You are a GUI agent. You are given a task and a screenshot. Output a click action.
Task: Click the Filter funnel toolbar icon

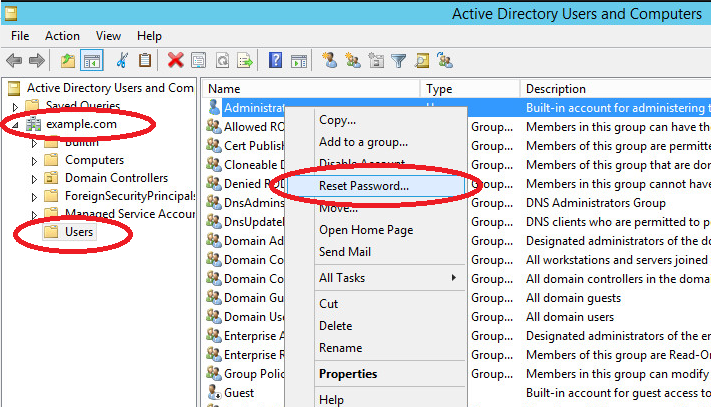click(399, 61)
